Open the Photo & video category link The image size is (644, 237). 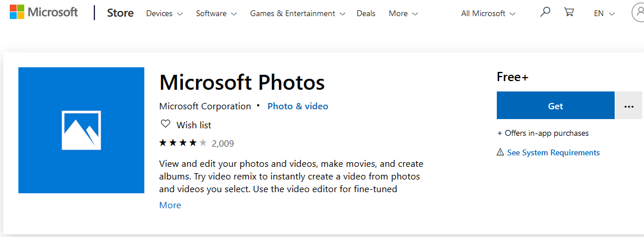coord(298,106)
